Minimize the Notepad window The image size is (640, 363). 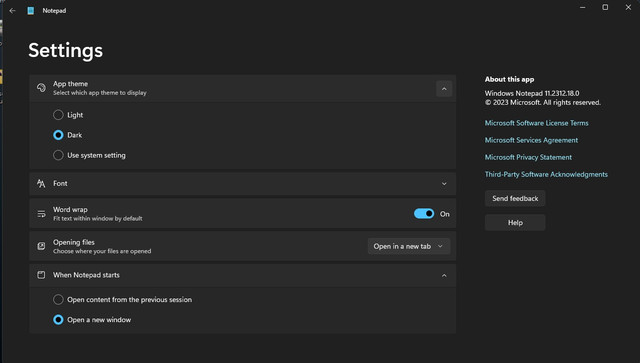(582, 7)
